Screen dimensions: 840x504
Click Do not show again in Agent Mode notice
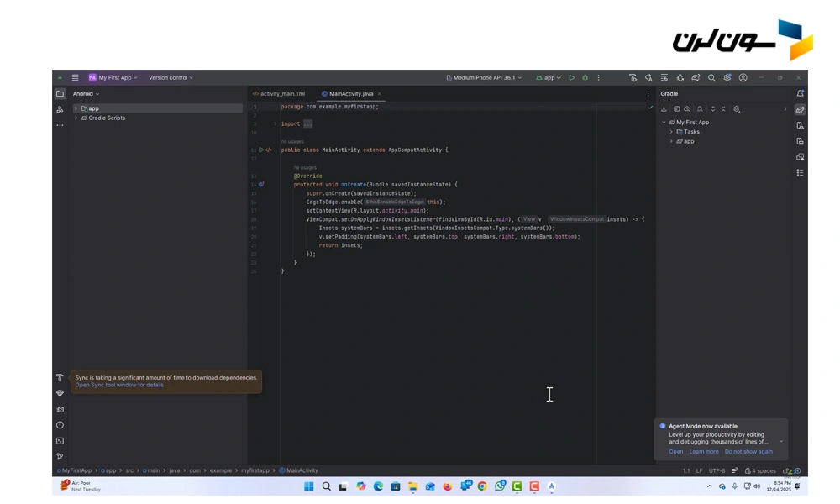(x=748, y=452)
